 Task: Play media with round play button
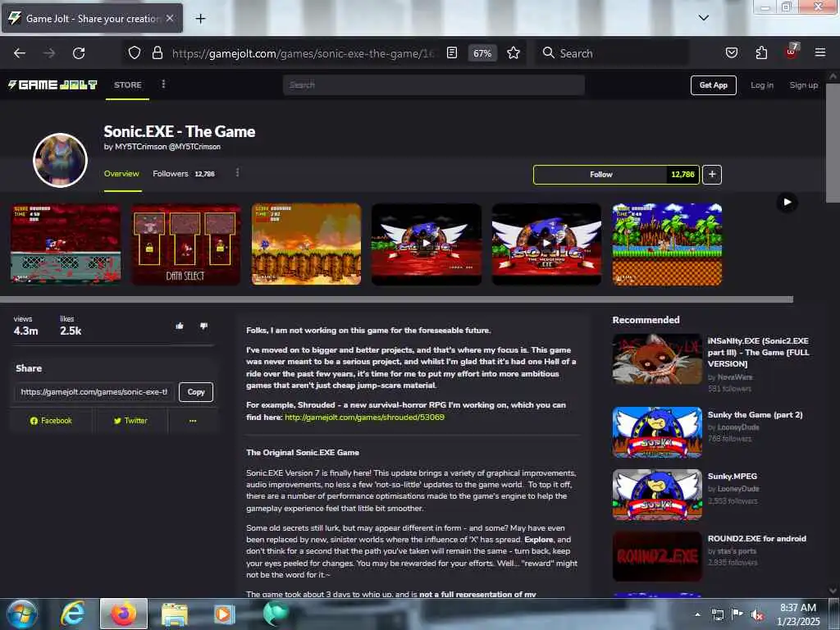787,202
